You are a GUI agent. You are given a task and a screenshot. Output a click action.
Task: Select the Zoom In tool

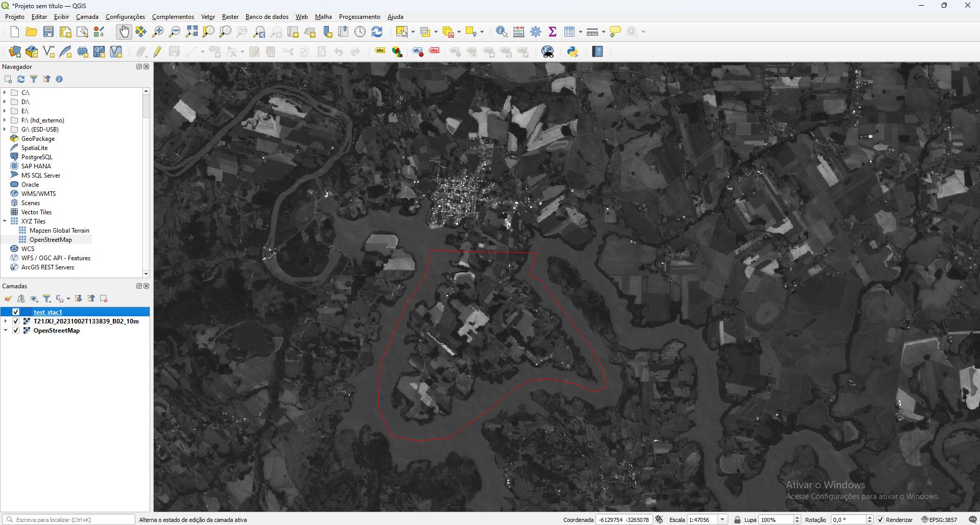pyautogui.click(x=158, y=32)
